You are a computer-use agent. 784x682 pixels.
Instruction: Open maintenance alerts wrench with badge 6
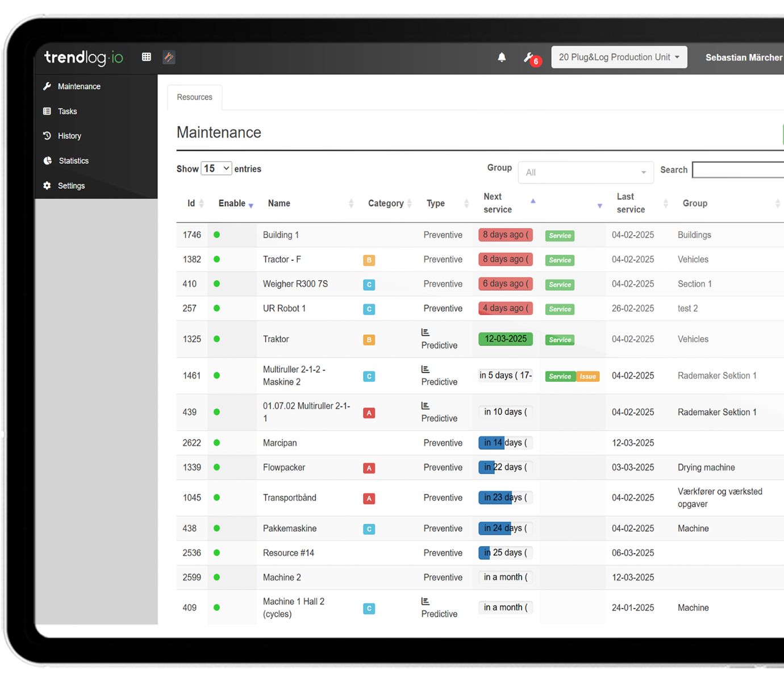click(x=531, y=58)
